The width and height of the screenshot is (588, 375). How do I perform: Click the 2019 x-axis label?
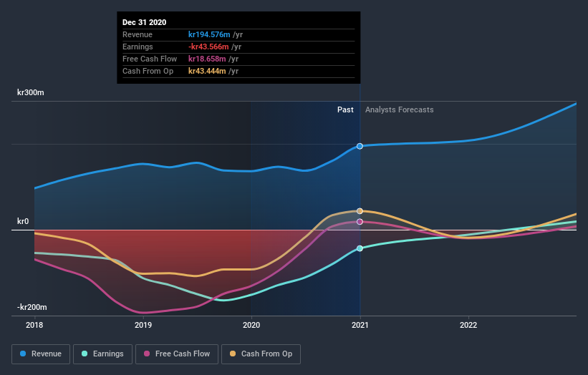pyautogui.click(x=143, y=325)
